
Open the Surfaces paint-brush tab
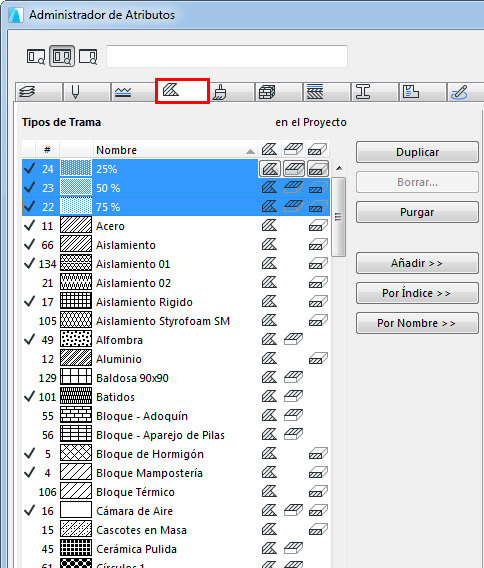click(x=231, y=92)
